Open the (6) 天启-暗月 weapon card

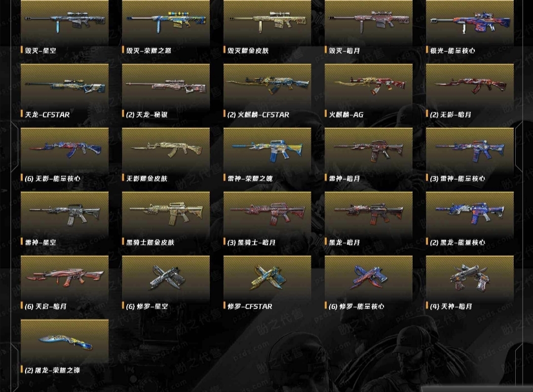click(65, 283)
